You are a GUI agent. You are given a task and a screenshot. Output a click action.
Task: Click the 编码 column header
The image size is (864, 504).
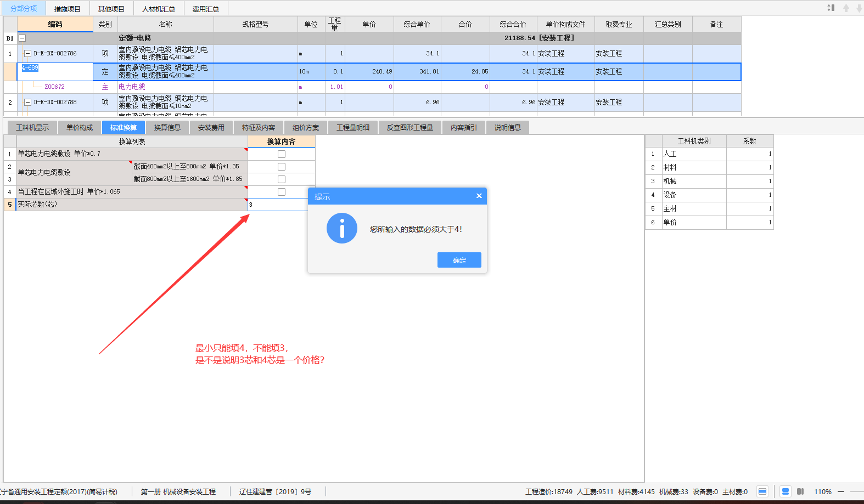coord(55,24)
